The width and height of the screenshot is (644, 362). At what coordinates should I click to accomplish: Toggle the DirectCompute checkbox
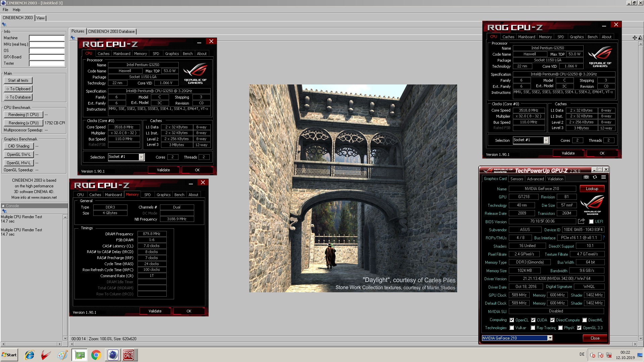tap(552, 320)
